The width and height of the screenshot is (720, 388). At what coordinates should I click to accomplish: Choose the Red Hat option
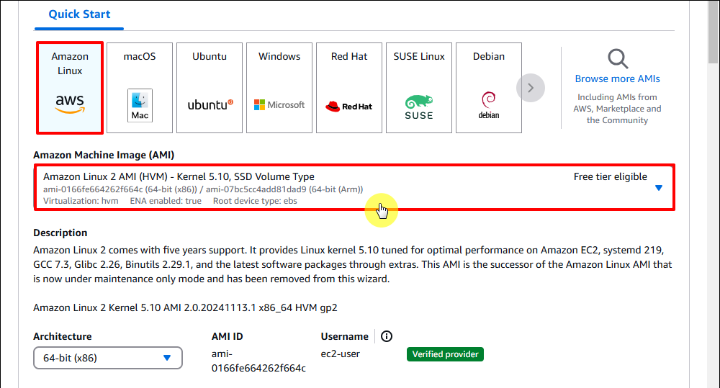click(349, 88)
